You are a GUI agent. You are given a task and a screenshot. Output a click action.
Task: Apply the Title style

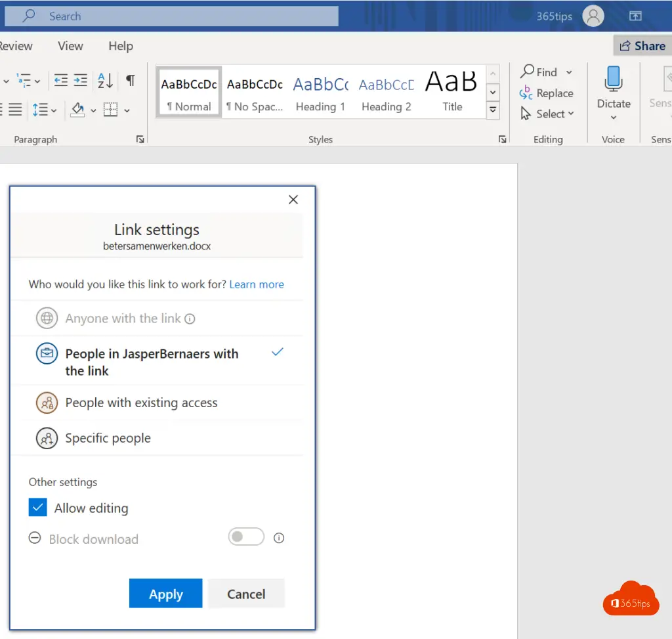coord(452,92)
